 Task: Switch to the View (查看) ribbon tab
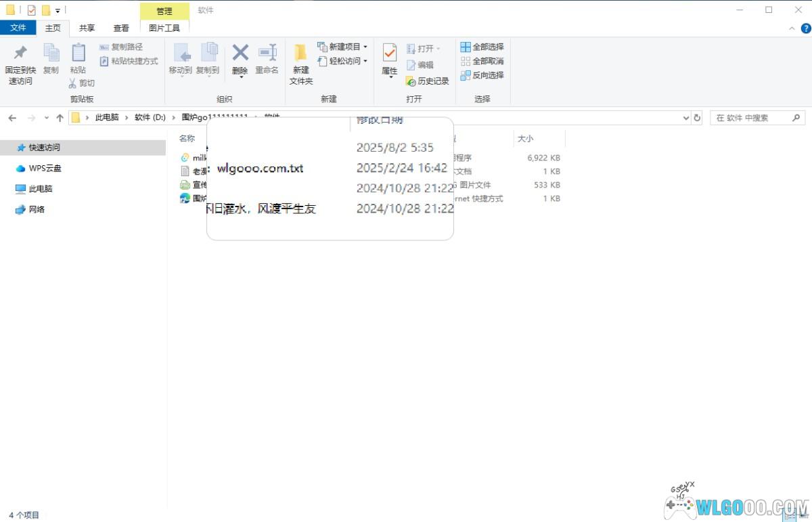(x=121, y=28)
